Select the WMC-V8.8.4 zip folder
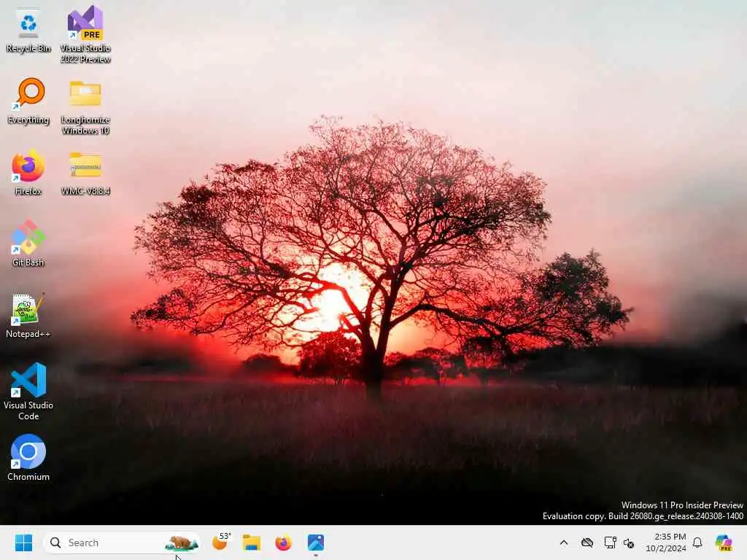Image resolution: width=747 pixels, height=560 pixels. (85, 174)
